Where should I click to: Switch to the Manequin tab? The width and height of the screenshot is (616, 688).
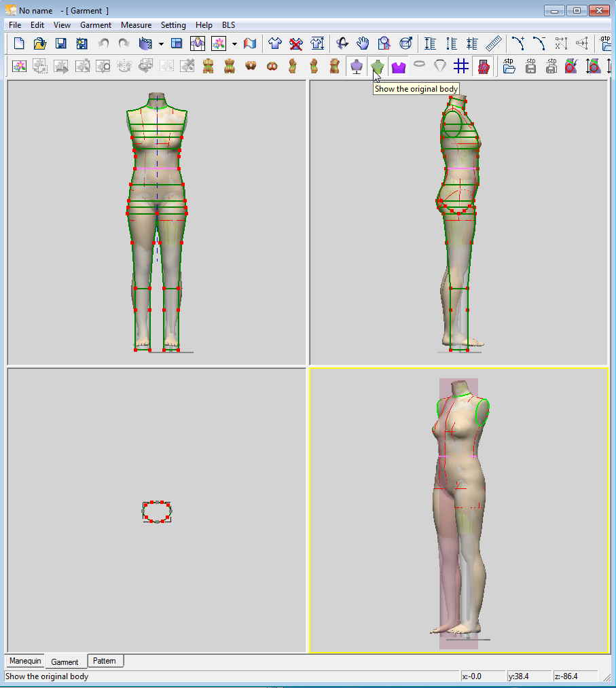[25, 661]
